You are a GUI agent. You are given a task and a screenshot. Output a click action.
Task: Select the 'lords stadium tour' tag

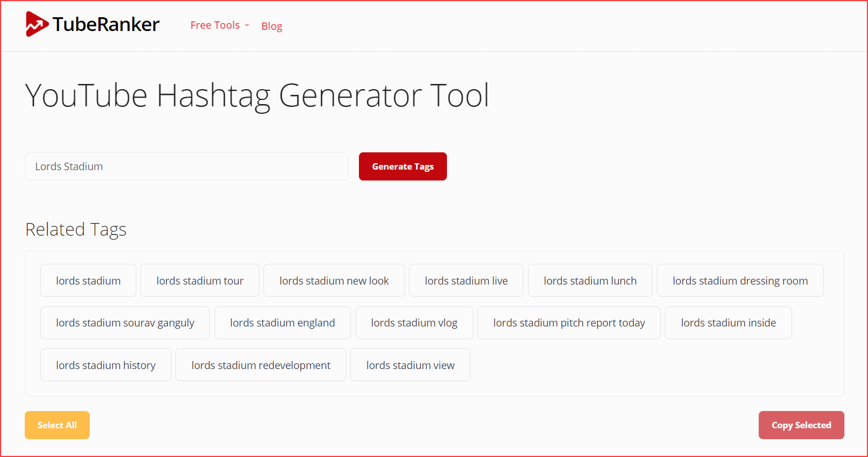[200, 281]
